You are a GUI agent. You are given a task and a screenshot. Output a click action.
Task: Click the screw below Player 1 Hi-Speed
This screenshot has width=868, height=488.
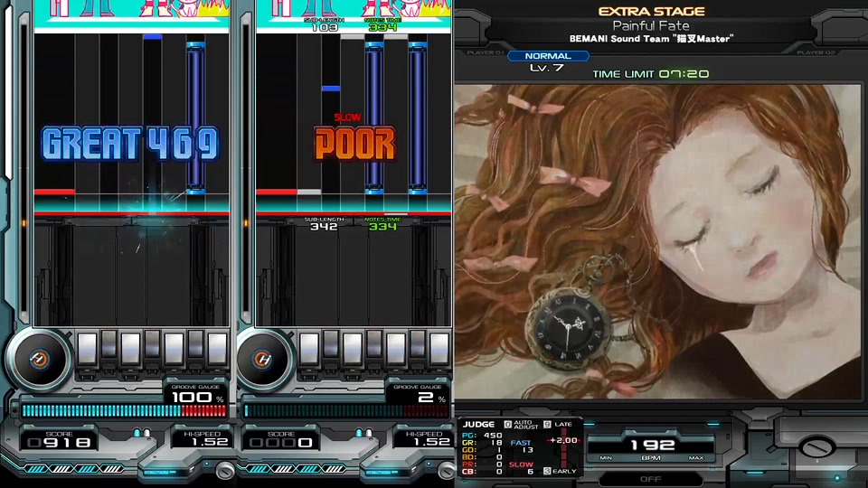click(x=225, y=470)
